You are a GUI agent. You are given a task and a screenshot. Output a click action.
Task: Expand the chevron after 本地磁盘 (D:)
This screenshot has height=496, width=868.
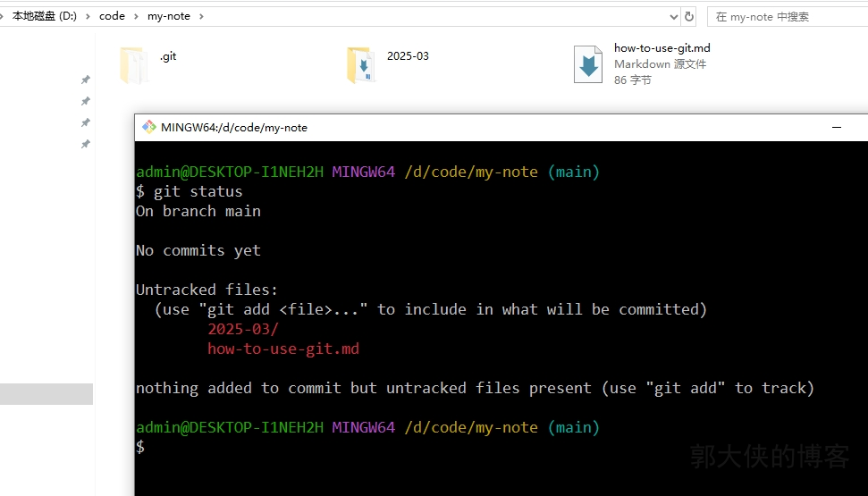click(88, 17)
